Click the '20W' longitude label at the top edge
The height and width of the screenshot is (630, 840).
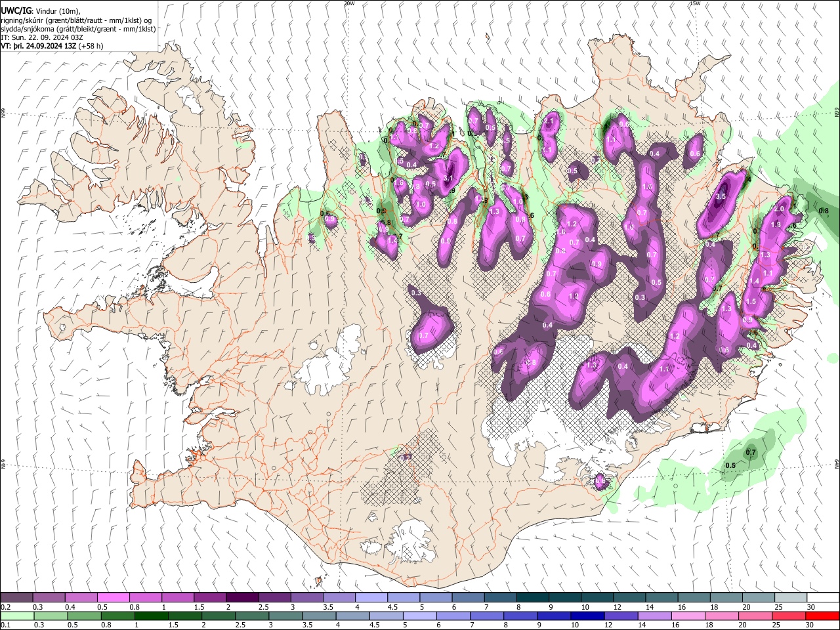(x=349, y=3)
